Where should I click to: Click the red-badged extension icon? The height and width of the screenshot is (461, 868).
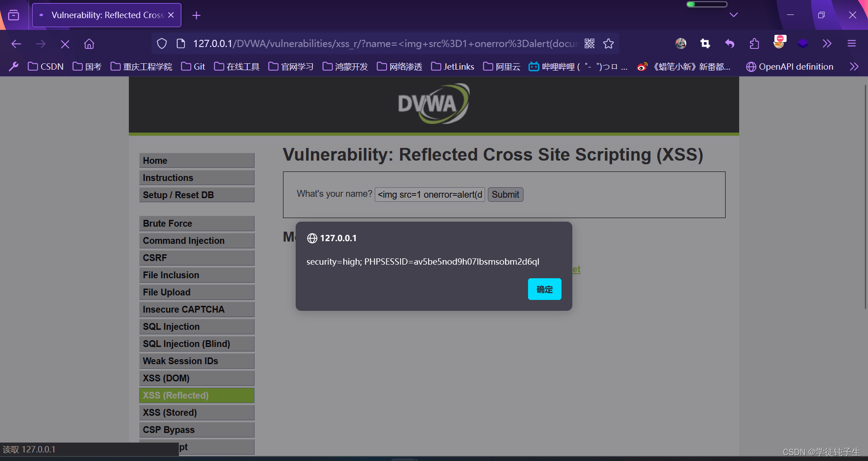click(x=779, y=42)
